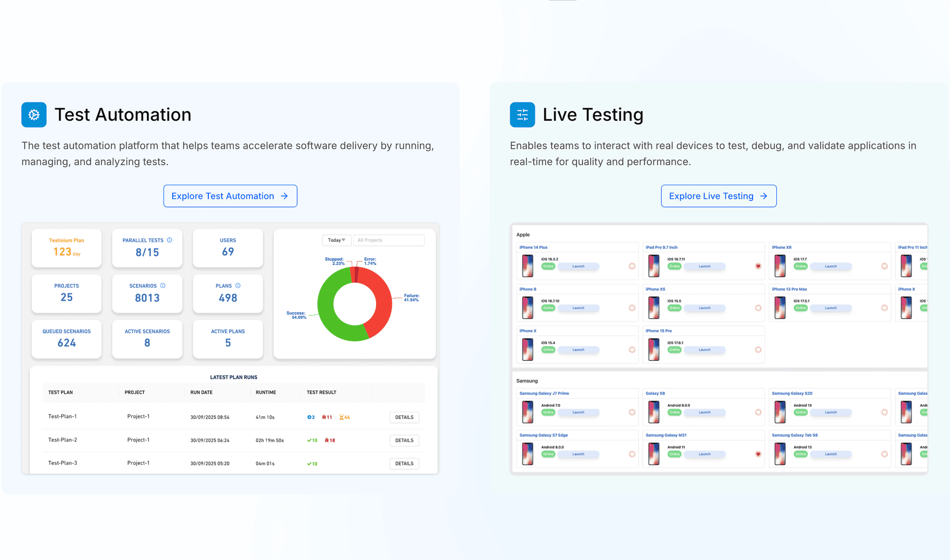Image resolution: width=950 pixels, height=560 pixels.
Task: Click the RUN DATE column header
Action: [x=201, y=392]
